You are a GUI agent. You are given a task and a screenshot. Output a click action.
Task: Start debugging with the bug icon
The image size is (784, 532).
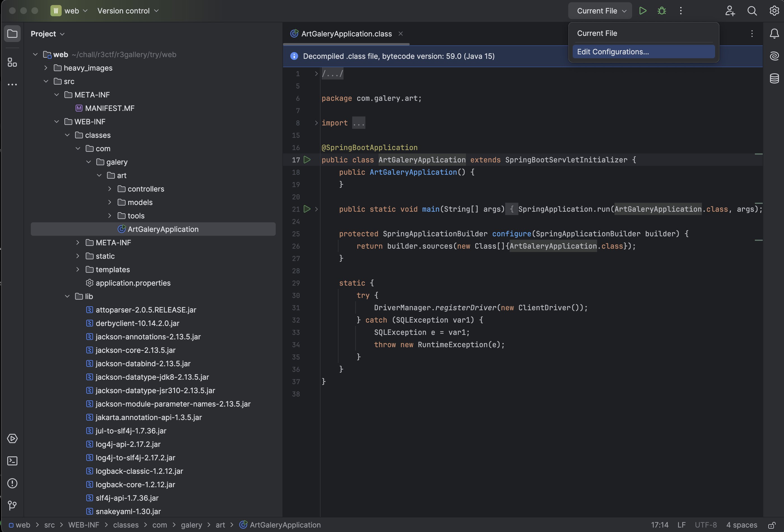coord(662,11)
